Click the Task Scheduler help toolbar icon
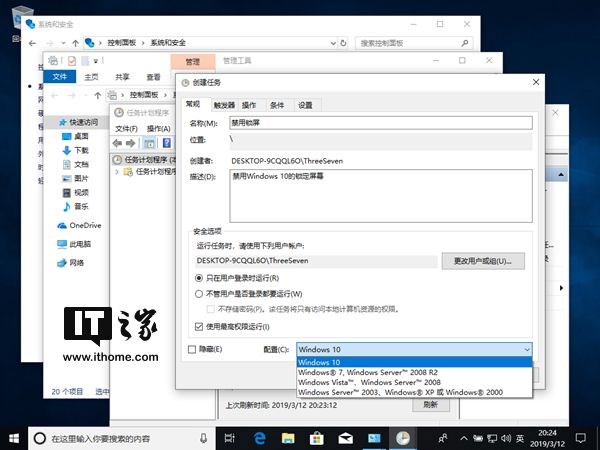The height and width of the screenshot is (450, 600). tap(167, 143)
